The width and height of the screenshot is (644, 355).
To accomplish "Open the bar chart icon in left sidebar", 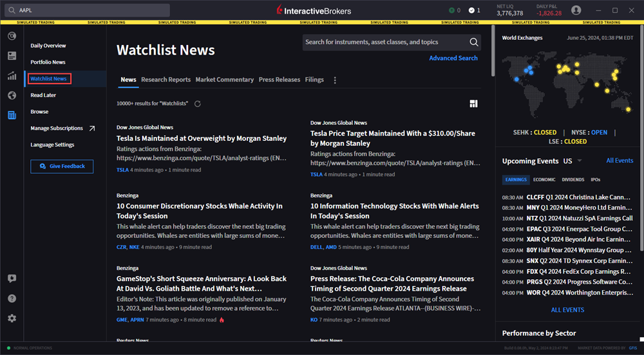I will (x=12, y=75).
